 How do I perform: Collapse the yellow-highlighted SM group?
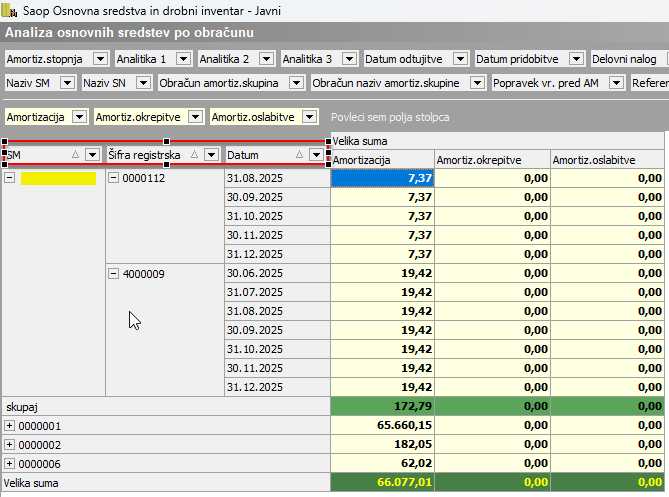[10, 178]
